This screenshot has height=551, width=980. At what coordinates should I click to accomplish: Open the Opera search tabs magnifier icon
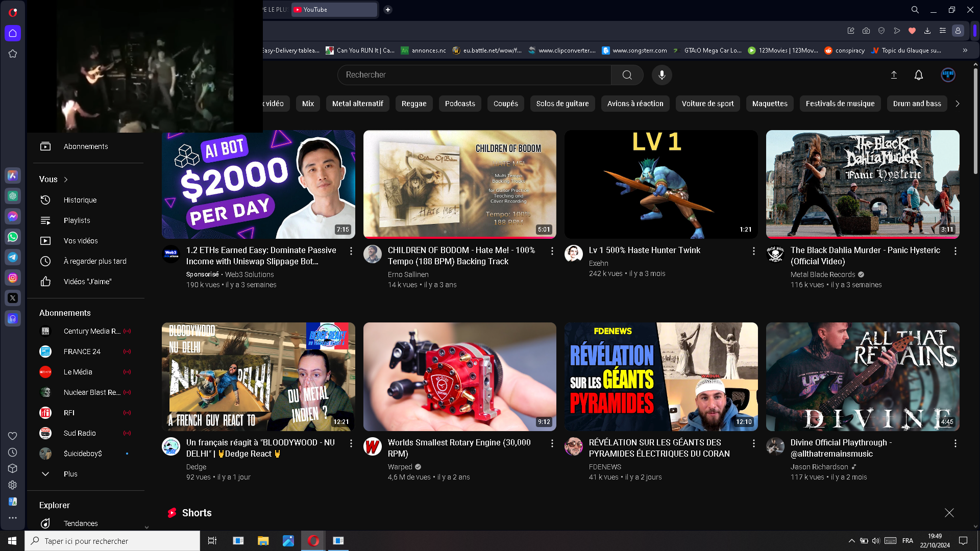(915, 10)
